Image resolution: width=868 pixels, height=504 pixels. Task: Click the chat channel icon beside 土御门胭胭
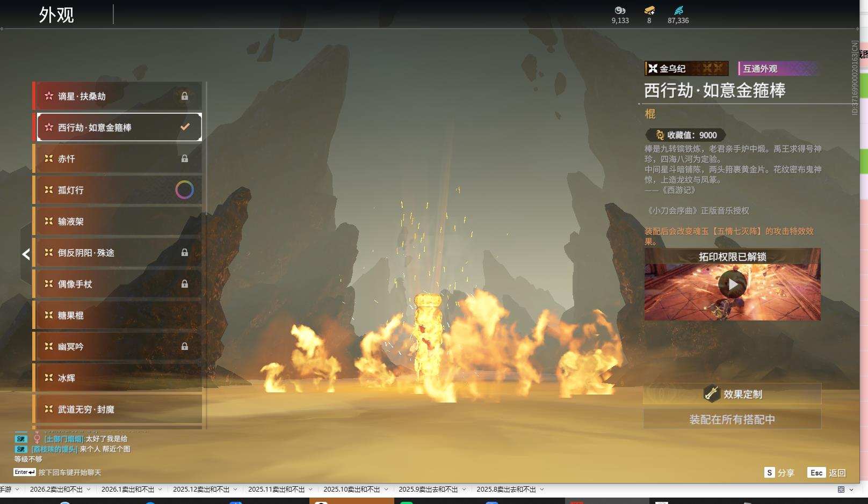point(21,439)
